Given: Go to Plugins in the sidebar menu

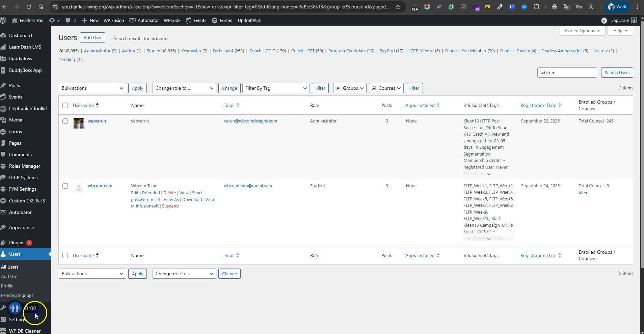Looking at the screenshot, I should [17, 243].
